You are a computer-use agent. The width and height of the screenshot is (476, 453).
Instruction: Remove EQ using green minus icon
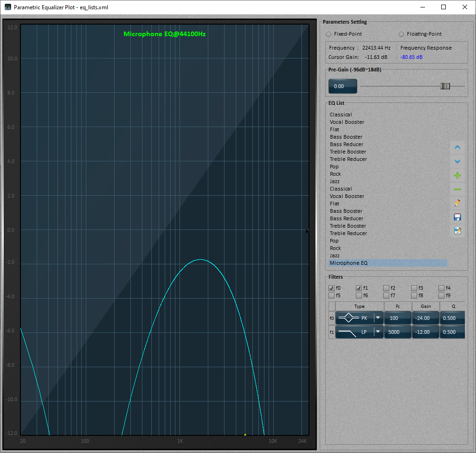tap(457, 189)
